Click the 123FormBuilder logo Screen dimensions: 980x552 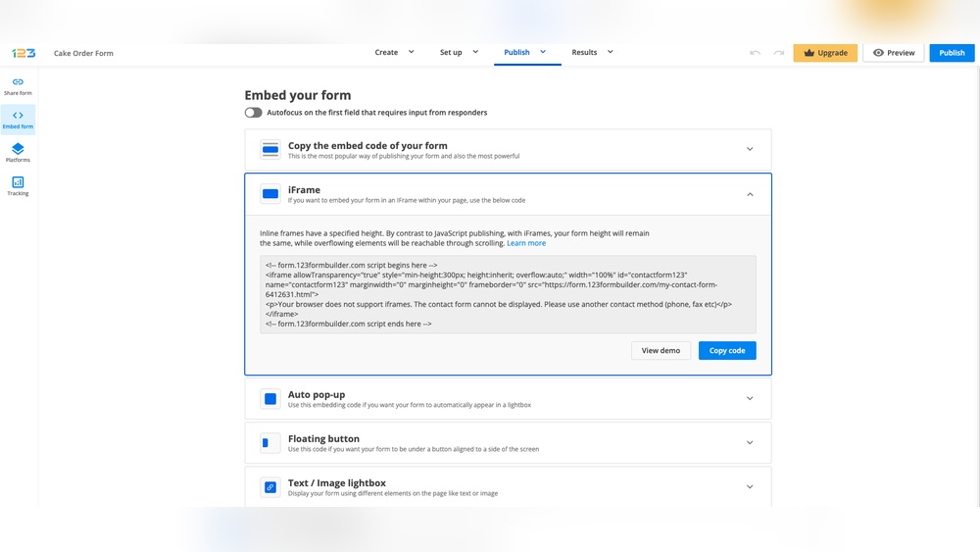click(24, 53)
